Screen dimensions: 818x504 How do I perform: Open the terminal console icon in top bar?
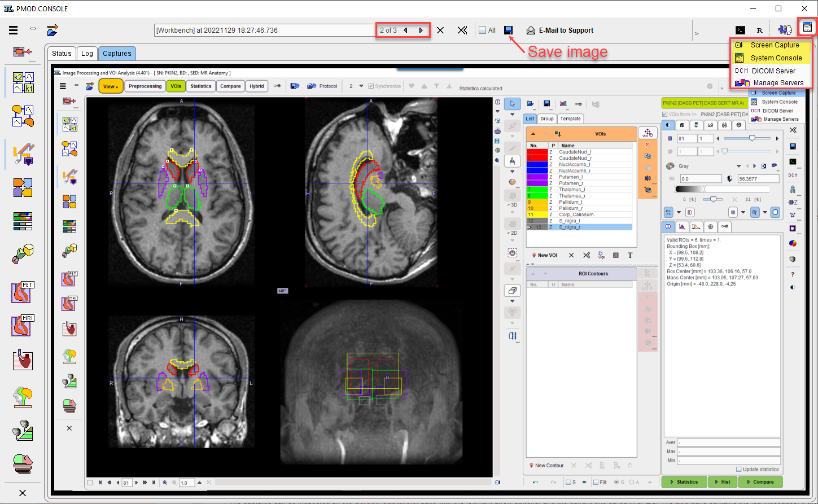(740, 30)
